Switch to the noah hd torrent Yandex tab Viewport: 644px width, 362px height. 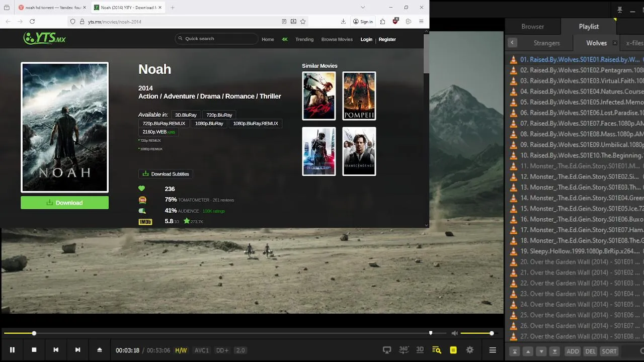click(x=52, y=8)
